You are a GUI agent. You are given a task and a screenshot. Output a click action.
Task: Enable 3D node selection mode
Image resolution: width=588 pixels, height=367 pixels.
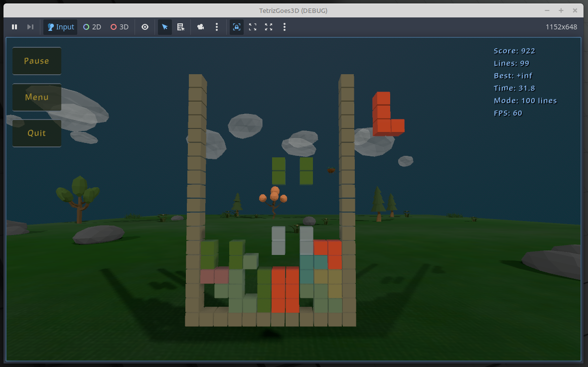pos(120,27)
